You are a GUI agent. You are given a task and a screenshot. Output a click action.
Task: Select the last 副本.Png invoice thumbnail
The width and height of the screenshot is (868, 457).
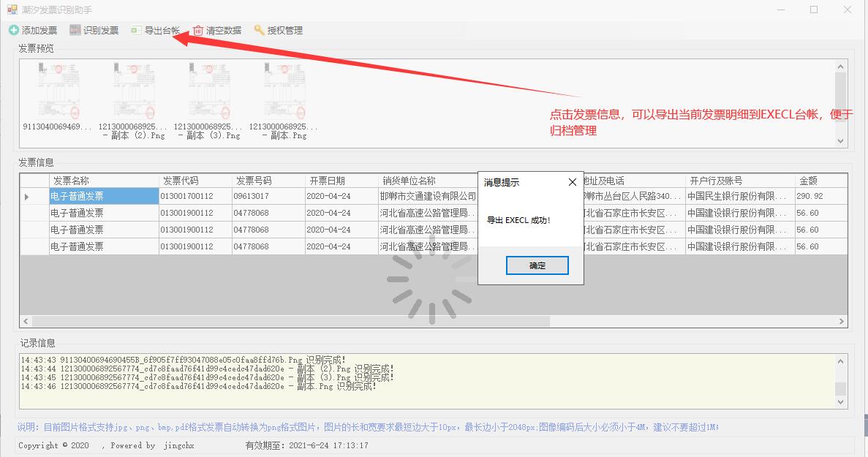[285, 91]
